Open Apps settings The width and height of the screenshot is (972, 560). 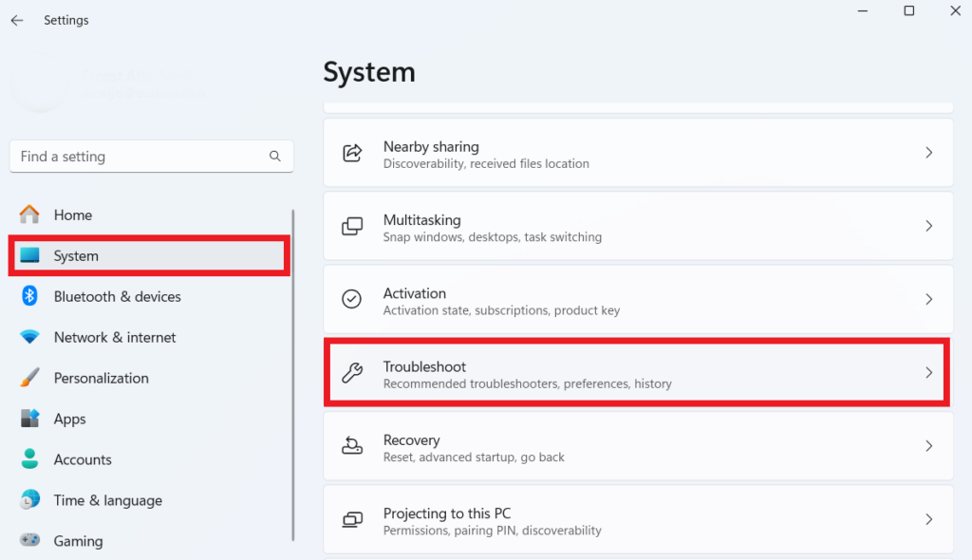69,420
